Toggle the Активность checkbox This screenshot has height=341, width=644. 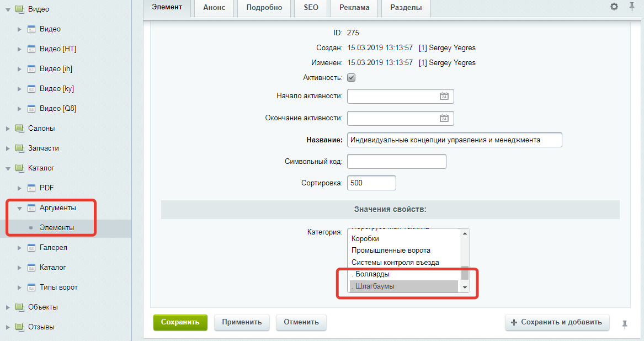[351, 78]
